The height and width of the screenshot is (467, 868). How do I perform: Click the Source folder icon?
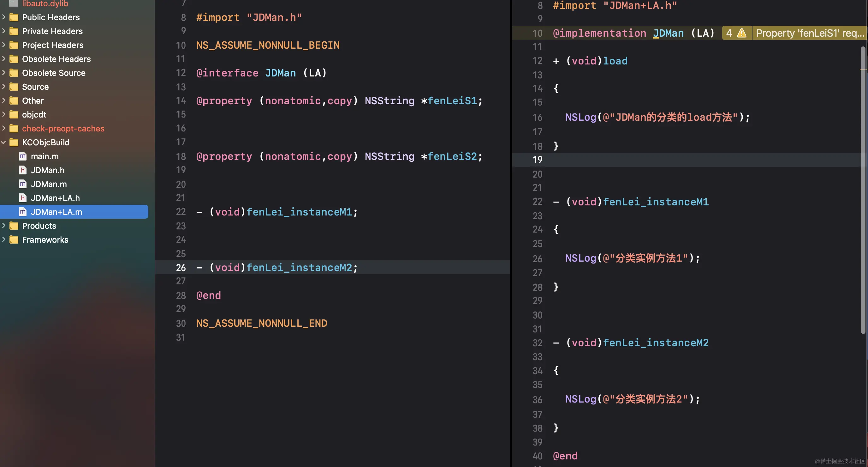[14, 87]
